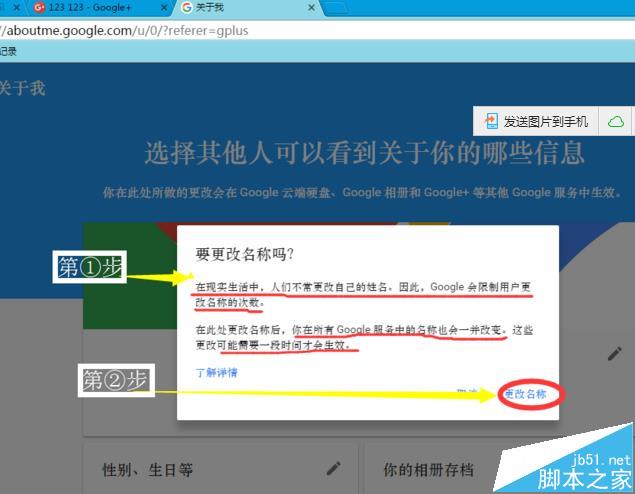Click the '关于我' page header title
The image size is (635, 494).
[x=22, y=88]
